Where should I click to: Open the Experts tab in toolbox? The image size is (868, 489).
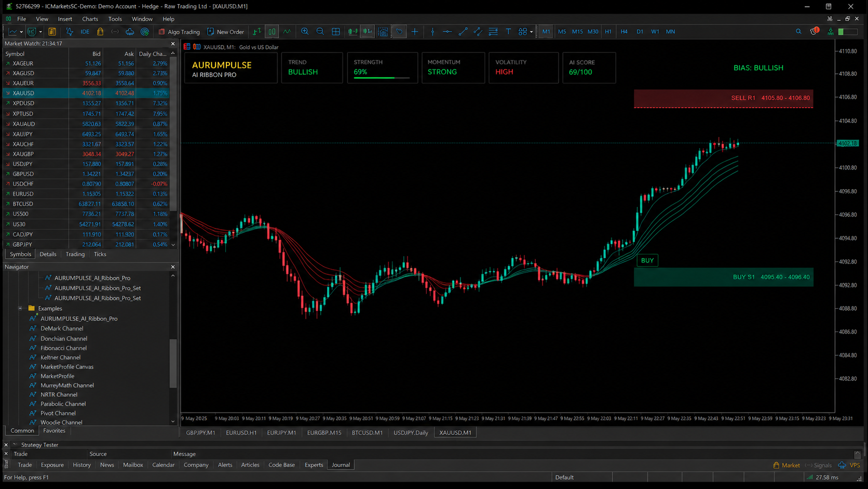point(314,465)
